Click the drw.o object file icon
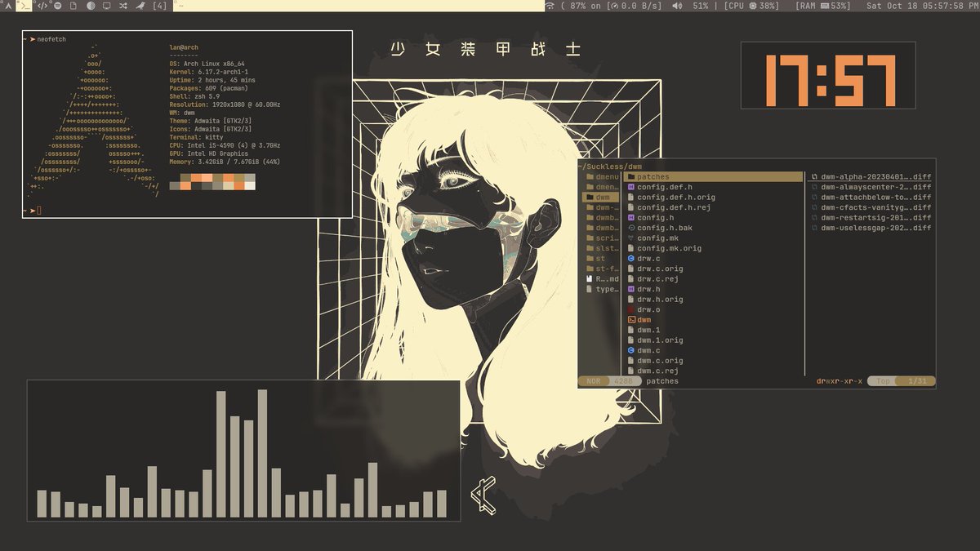This screenshot has height=551, width=980. [x=631, y=309]
